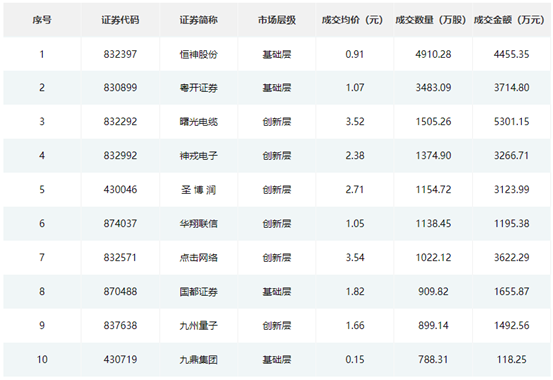Select the name 九鼎集团
Image resolution: width=553 pixels, height=380 pixels.
point(199,360)
